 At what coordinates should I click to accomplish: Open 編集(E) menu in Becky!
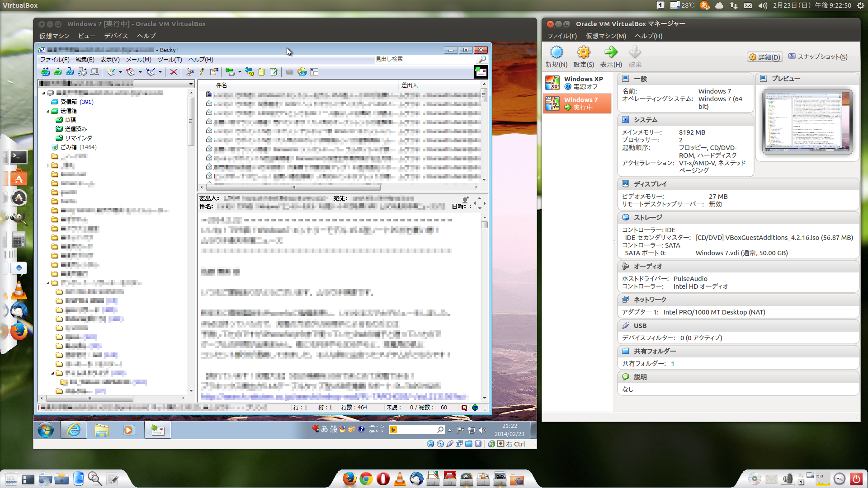[x=85, y=60]
